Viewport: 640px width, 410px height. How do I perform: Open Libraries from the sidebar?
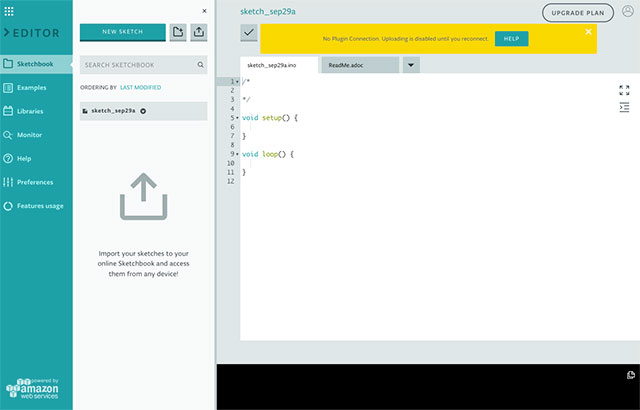coord(30,111)
